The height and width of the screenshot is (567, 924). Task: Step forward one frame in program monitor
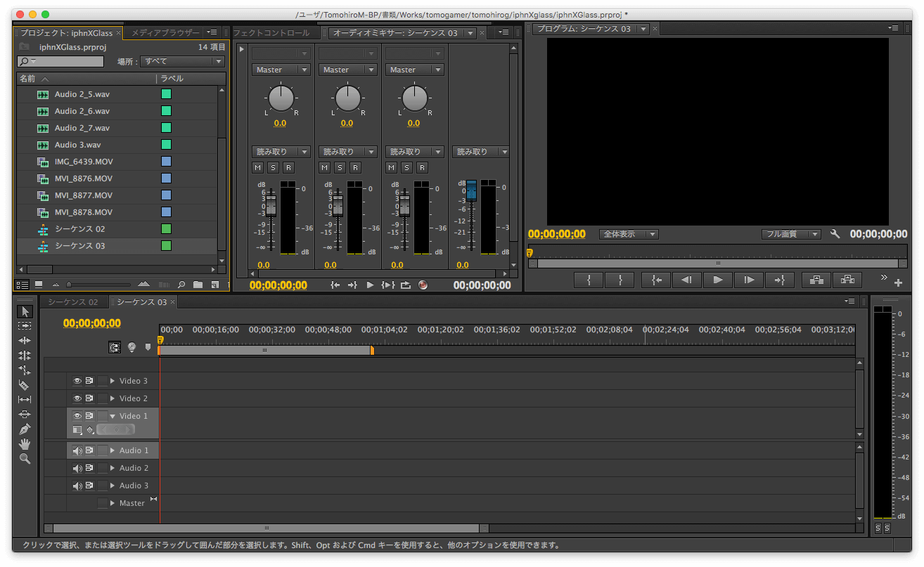tap(749, 280)
